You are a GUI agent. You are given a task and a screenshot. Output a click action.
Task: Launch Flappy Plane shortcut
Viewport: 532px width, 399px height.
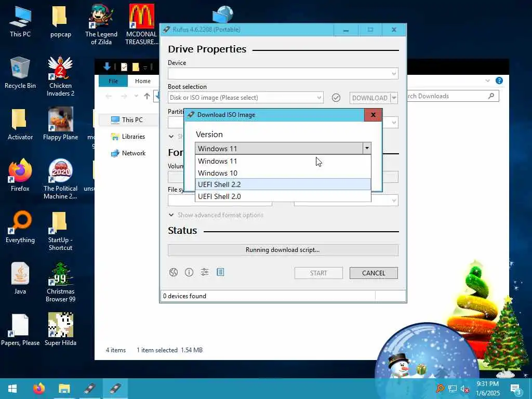(60, 124)
